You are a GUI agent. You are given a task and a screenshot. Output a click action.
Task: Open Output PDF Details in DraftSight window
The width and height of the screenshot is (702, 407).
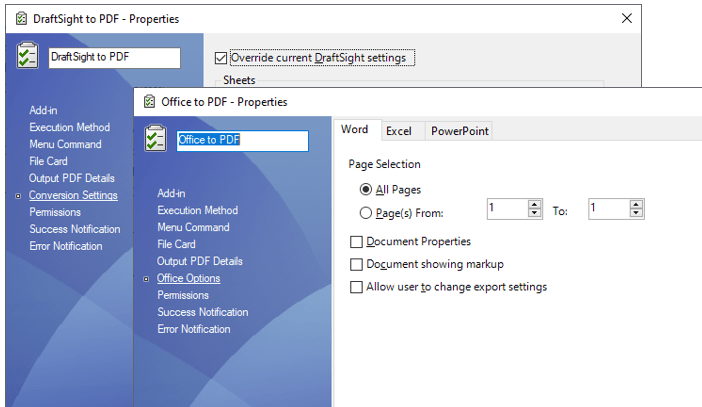72,179
